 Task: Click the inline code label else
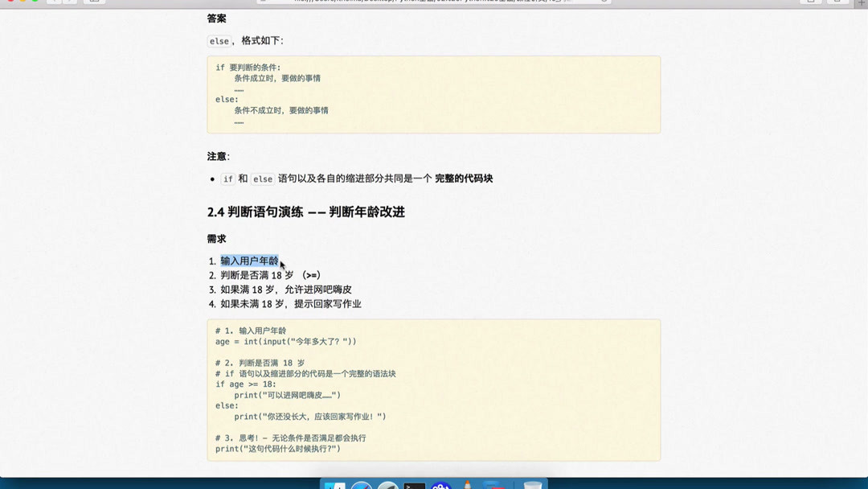click(x=218, y=41)
